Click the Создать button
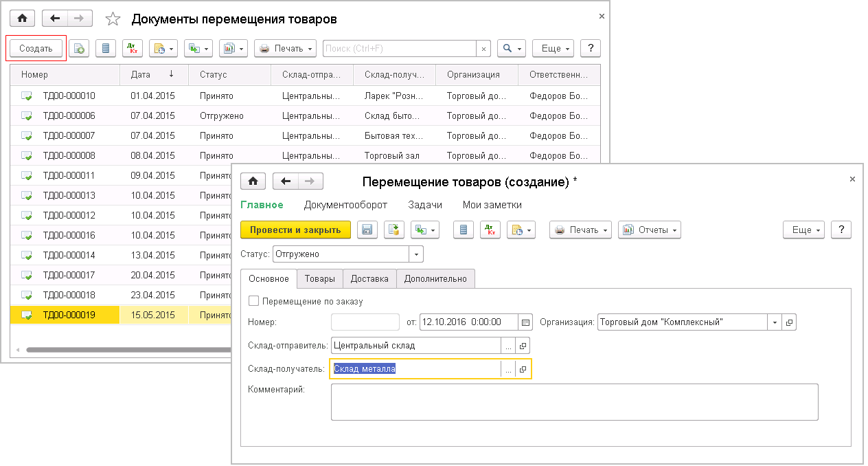This screenshot has width=868, height=466. [x=36, y=49]
